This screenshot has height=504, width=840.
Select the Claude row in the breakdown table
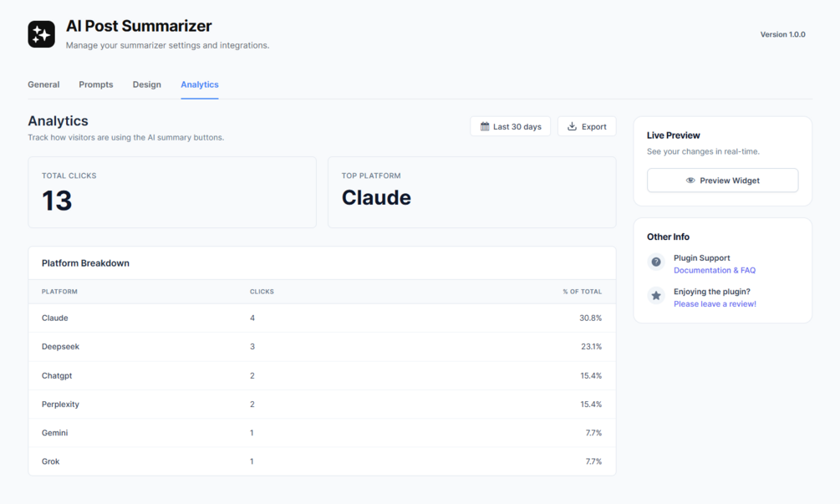point(322,318)
